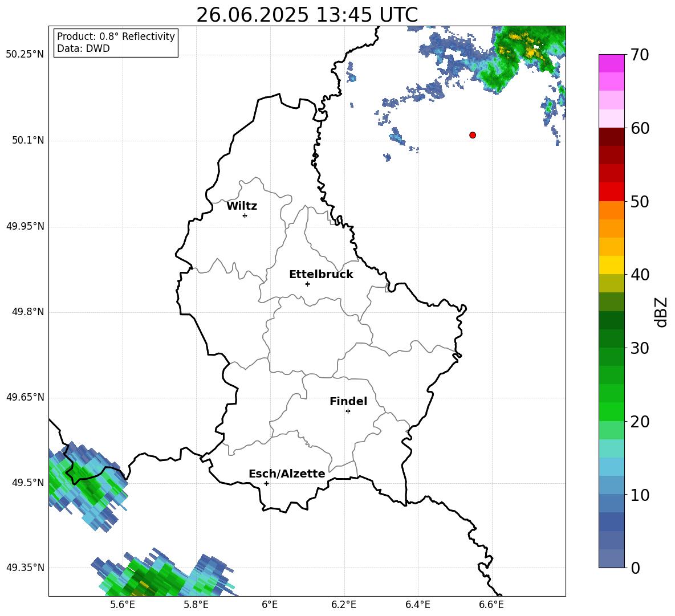
Task: Click the orange colorbar band below 50
Action: tap(611, 210)
